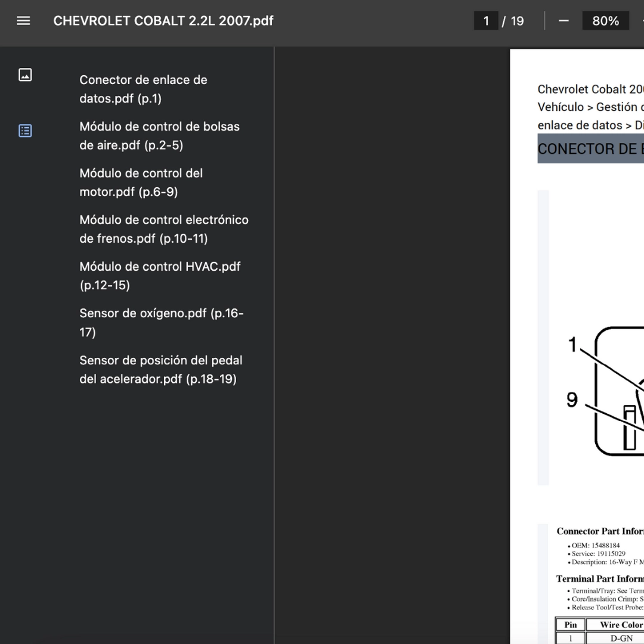
Task: Open Sensor de posición del pedal del acelerador
Action: [x=161, y=370]
